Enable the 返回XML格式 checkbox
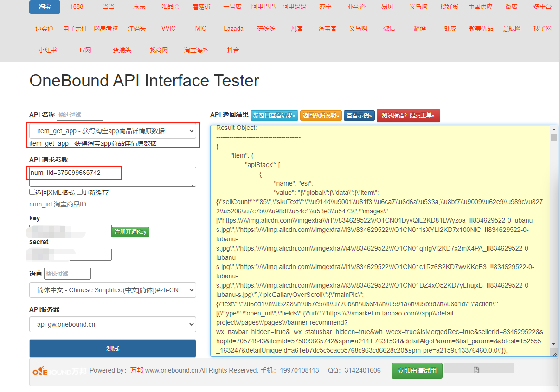Screen dimensions: 559x392 (32, 192)
